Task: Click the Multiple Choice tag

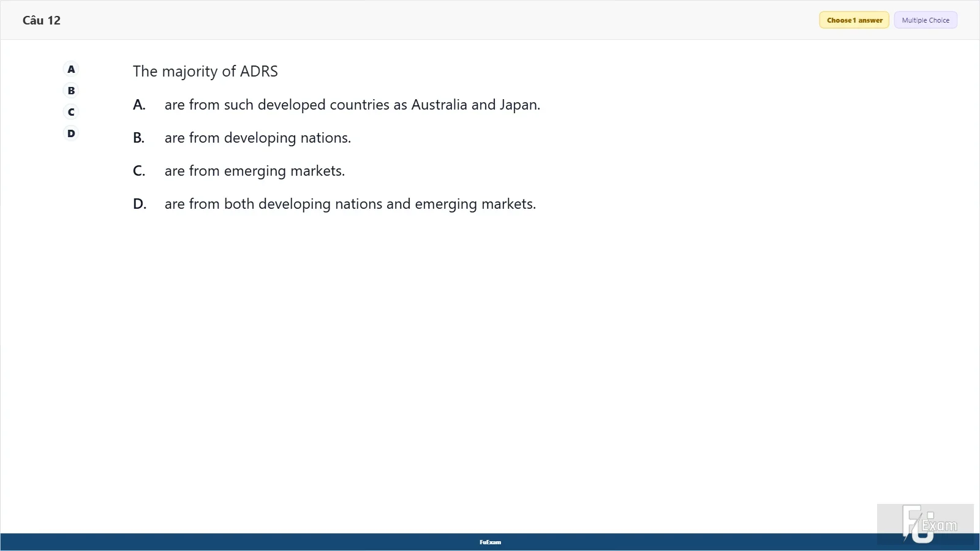Action: pos(925,20)
